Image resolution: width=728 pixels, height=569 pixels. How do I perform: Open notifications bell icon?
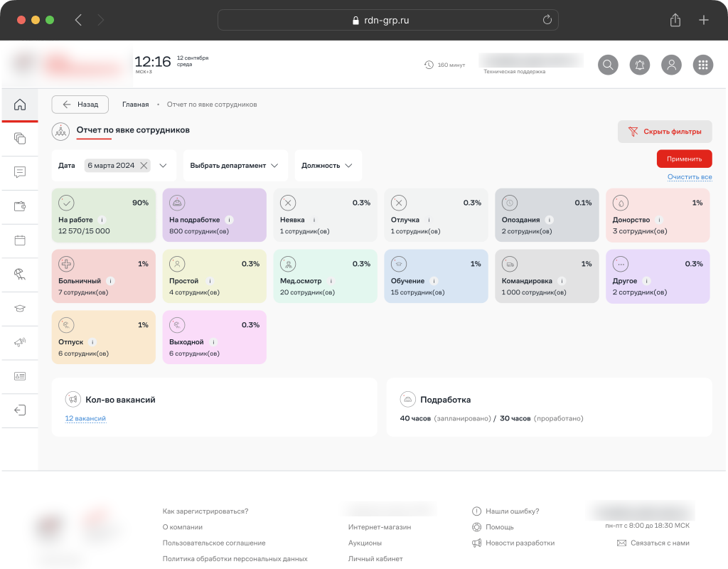coord(640,65)
